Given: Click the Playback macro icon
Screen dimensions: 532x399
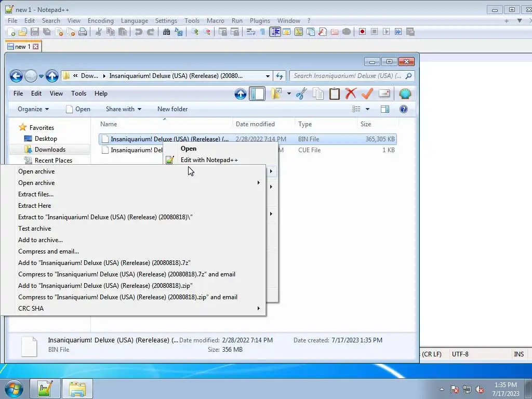Looking at the screenshot, I should [386, 32].
